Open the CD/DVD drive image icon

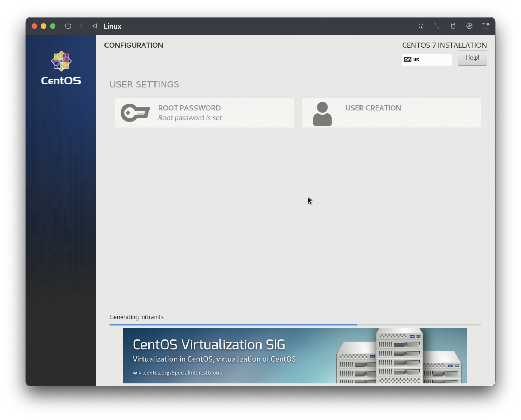pyautogui.click(x=469, y=26)
